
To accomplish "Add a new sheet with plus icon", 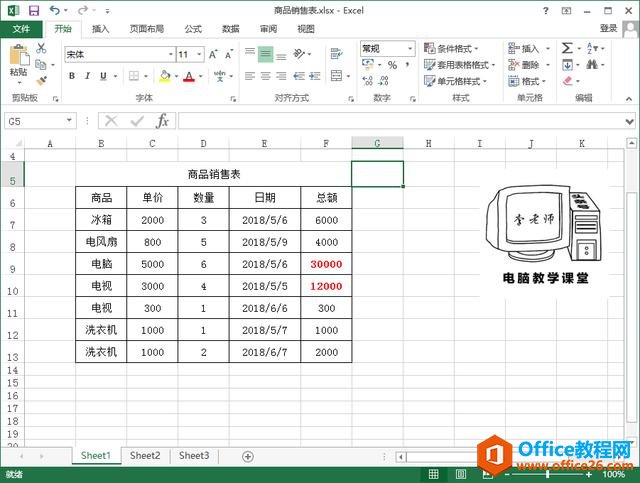I will (x=248, y=456).
